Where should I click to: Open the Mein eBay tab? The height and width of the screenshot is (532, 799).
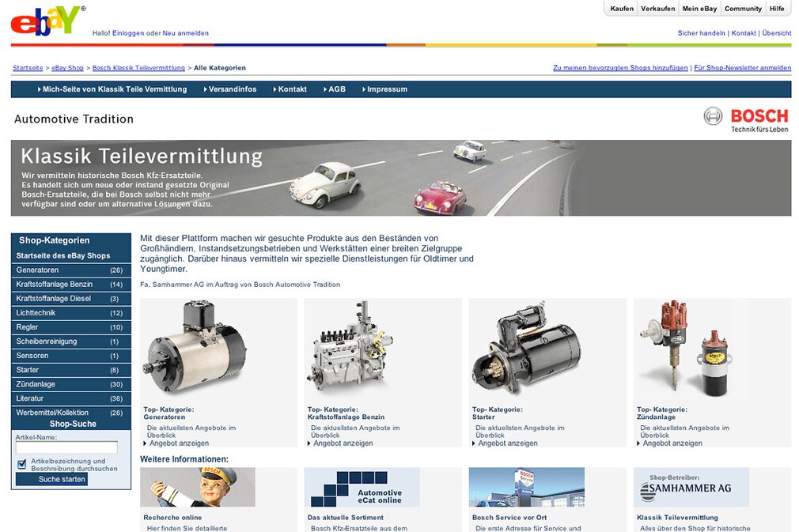(x=699, y=9)
